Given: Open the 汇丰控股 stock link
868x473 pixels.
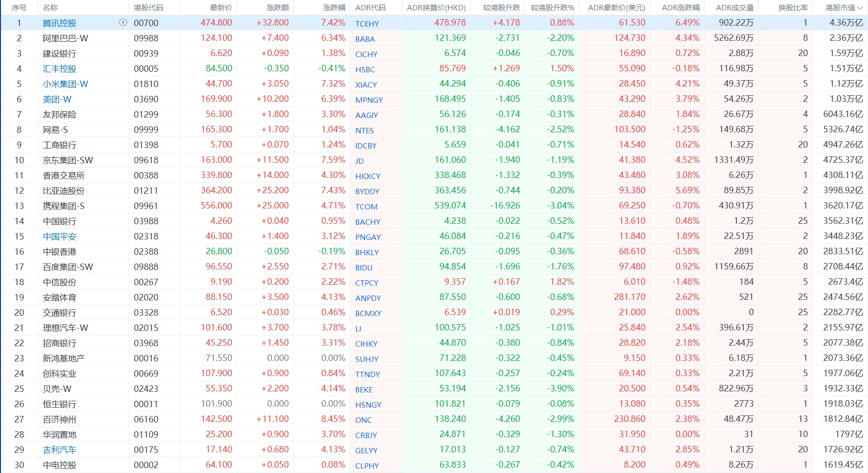Looking at the screenshot, I should tap(60, 69).
